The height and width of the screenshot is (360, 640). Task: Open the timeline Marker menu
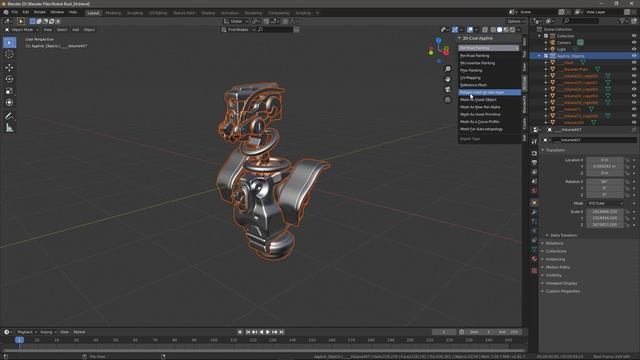(x=79, y=332)
